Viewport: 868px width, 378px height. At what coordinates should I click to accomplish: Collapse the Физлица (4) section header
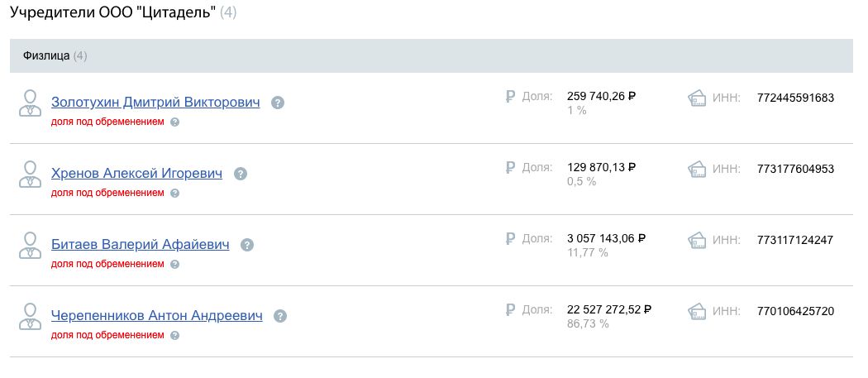pyautogui.click(x=432, y=55)
